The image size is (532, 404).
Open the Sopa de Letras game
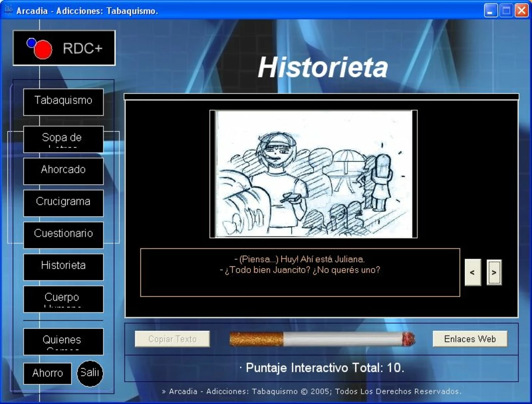click(x=64, y=139)
